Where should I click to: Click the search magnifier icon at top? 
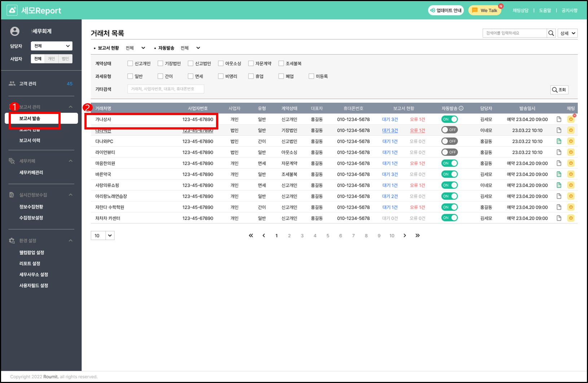click(551, 33)
